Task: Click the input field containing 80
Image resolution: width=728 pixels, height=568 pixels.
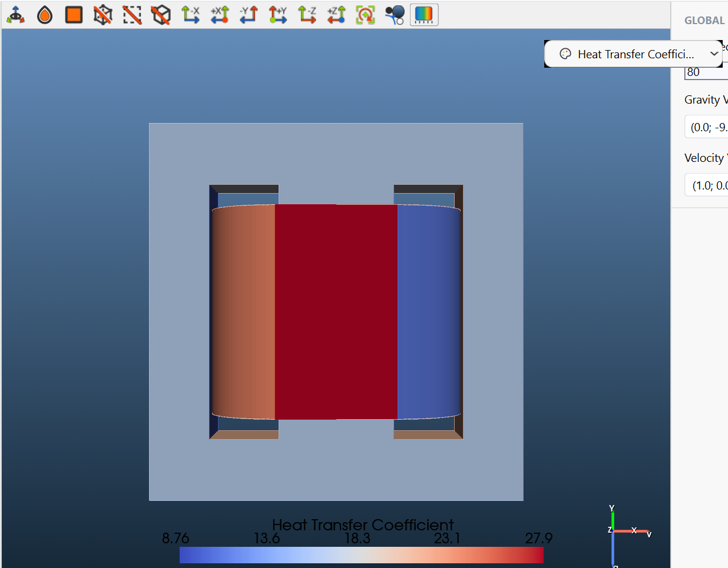Action: [706, 72]
